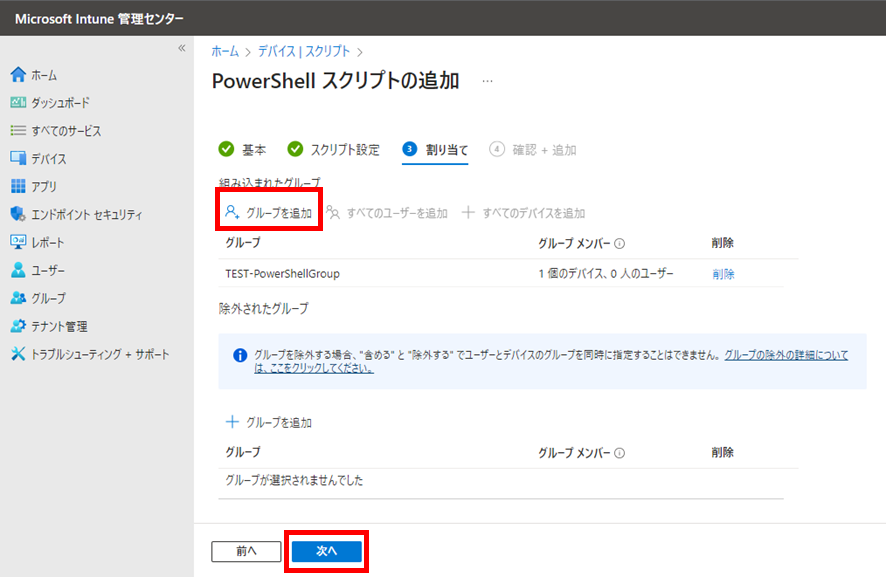886x577 pixels.
Task: Open the 確認 + 追加 step tab
Action: pos(533,150)
